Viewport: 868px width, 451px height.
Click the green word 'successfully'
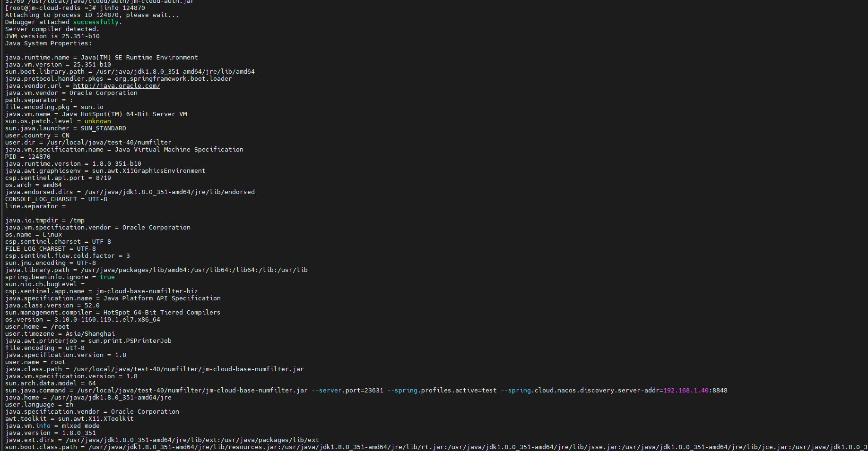(x=96, y=22)
